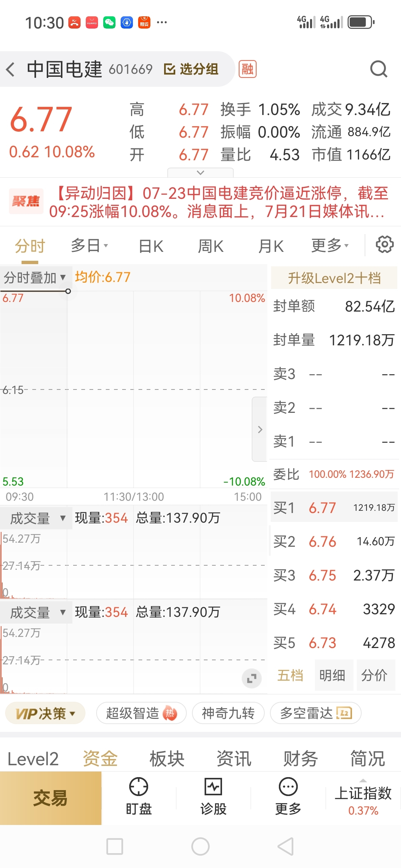
Task: Tap the 交易 trade button
Action: pyautogui.click(x=50, y=798)
